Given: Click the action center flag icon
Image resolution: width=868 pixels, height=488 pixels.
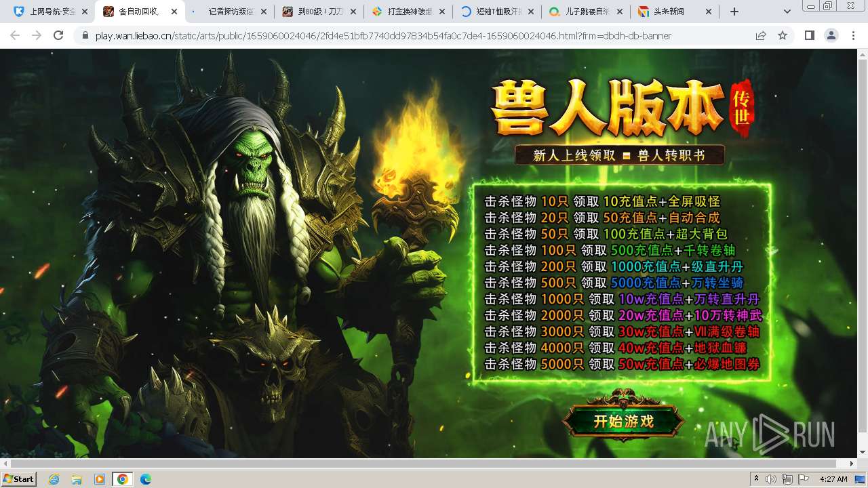Looking at the screenshot, I should pos(804,479).
